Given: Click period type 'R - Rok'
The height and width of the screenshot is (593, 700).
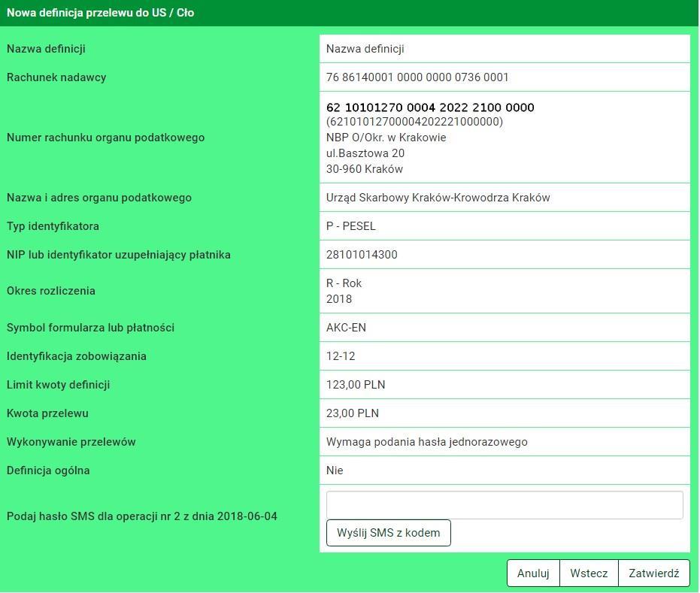Looking at the screenshot, I should coord(344,283).
